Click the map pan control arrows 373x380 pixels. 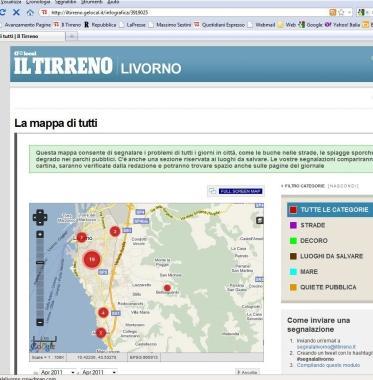tap(40, 217)
